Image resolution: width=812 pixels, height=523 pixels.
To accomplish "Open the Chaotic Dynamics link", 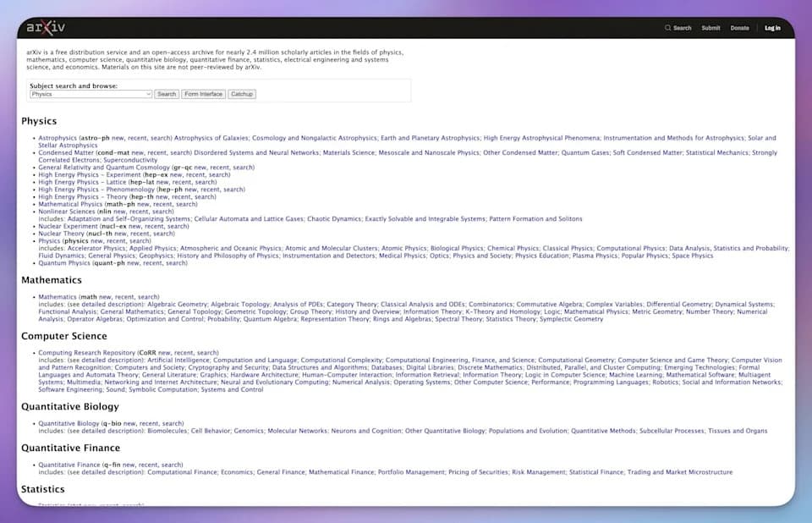I will pos(334,218).
